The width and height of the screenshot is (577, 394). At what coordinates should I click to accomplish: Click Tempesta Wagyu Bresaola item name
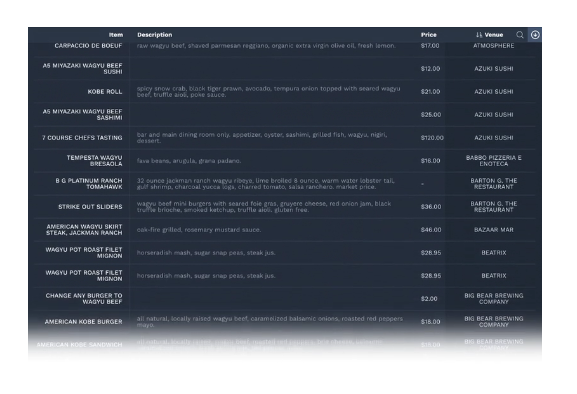click(95, 160)
